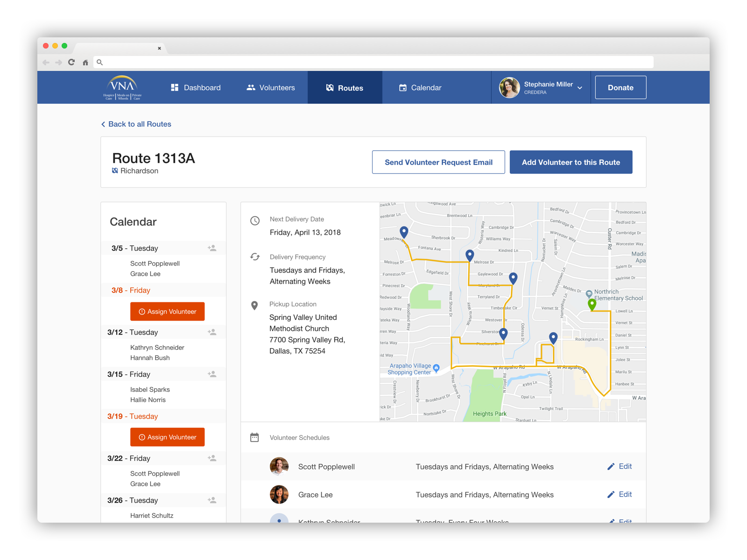Image resolution: width=747 pixels, height=560 pixels.
Task: Click add-volunteer icon for 3/15 Friday
Action: [x=212, y=374]
